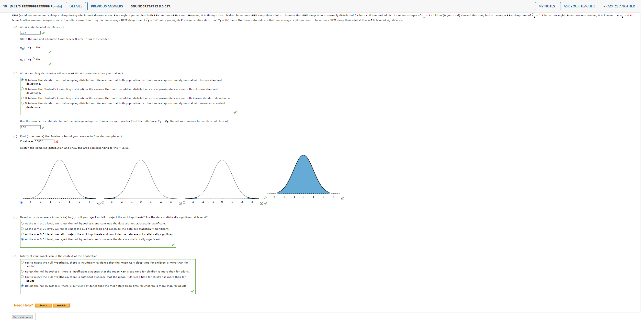The height and width of the screenshot is (320, 644).
Task: Open the Watch It help video
Action: (x=61, y=305)
